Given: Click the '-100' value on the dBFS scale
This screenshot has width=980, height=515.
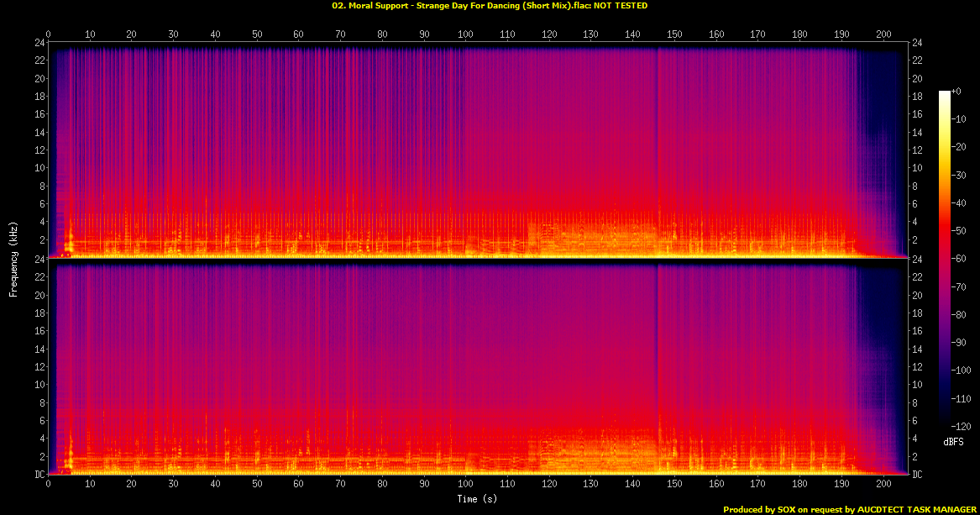Looking at the screenshot, I should click(x=962, y=370).
